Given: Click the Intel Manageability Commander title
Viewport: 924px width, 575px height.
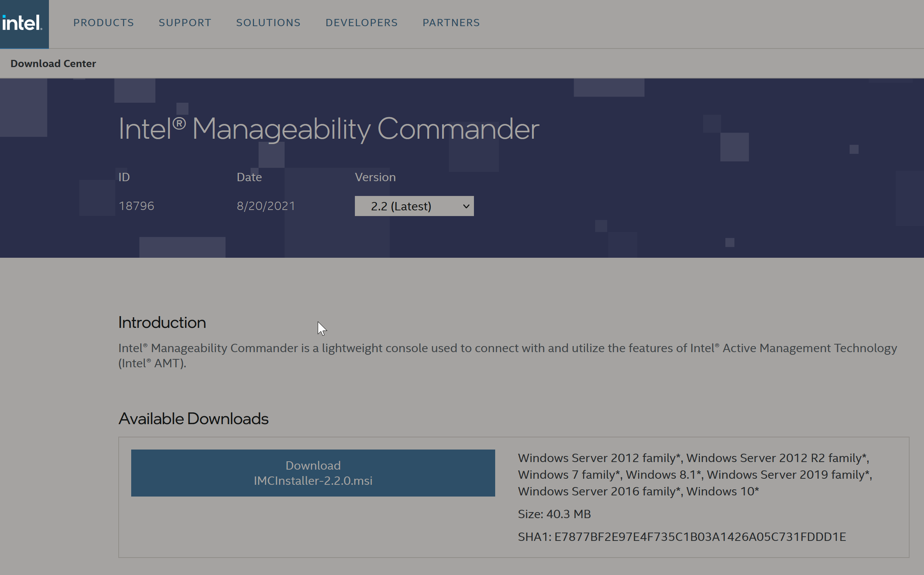Looking at the screenshot, I should [329, 129].
